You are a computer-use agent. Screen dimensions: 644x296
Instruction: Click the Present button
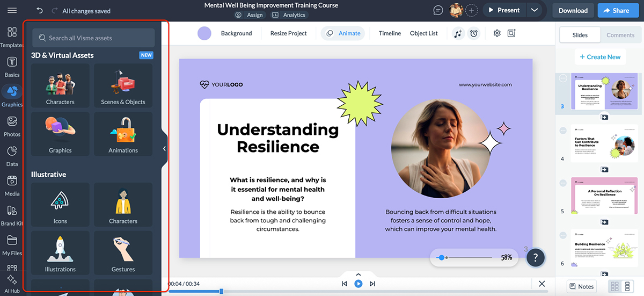(503, 10)
